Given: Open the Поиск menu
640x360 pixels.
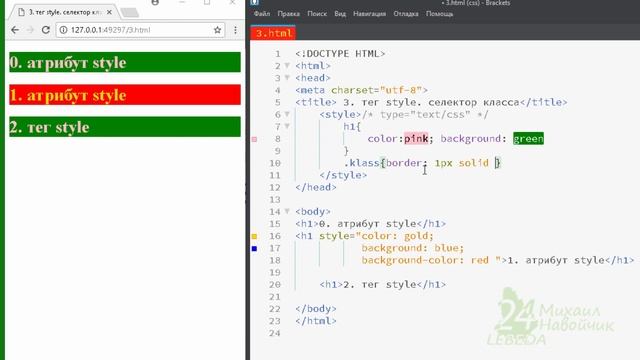Looking at the screenshot, I should [x=317, y=13].
